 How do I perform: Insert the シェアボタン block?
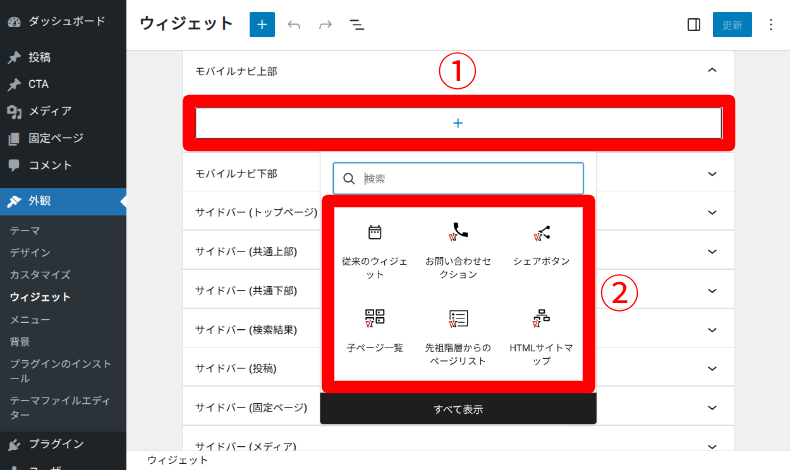click(542, 246)
